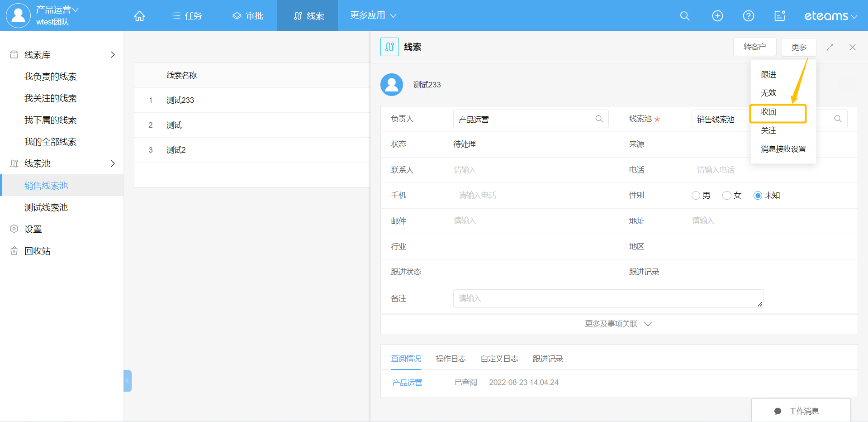This screenshot has height=422, width=868.
Task: Open lead row 测试233 in the list
Action: pyautogui.click(x=252, y=100)
